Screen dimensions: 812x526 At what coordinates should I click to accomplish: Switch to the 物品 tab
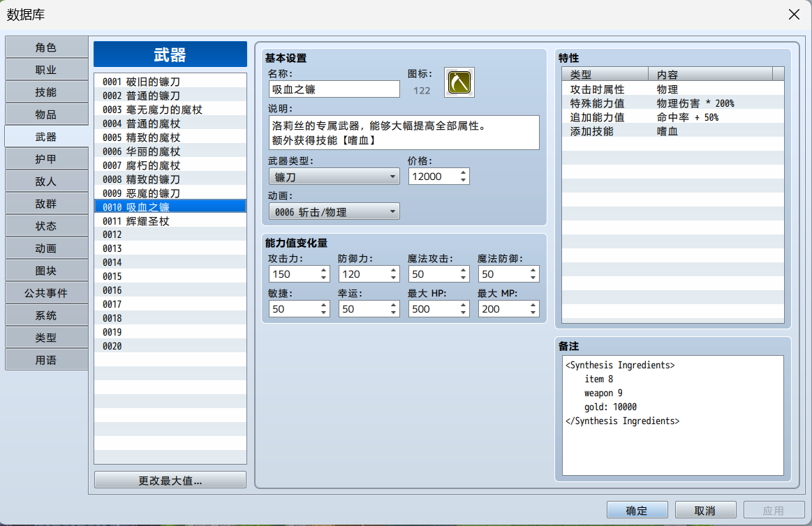coord(46,114)
